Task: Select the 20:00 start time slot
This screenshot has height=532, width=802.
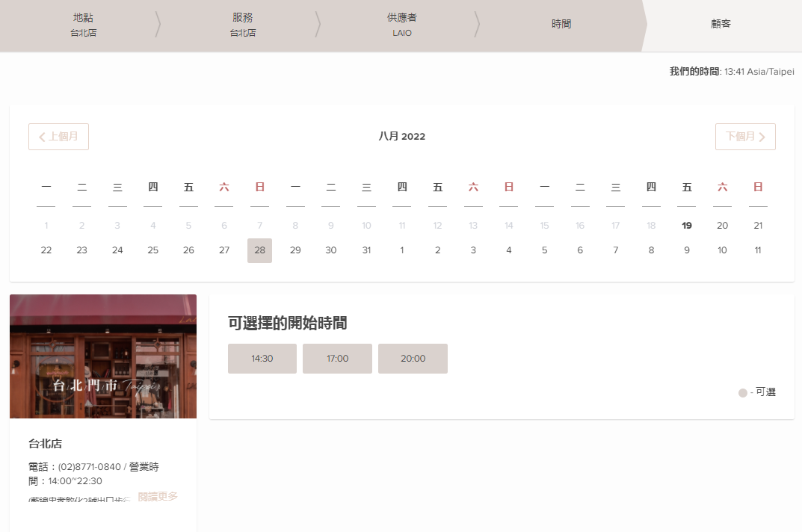Action: (x=413, y=359)
